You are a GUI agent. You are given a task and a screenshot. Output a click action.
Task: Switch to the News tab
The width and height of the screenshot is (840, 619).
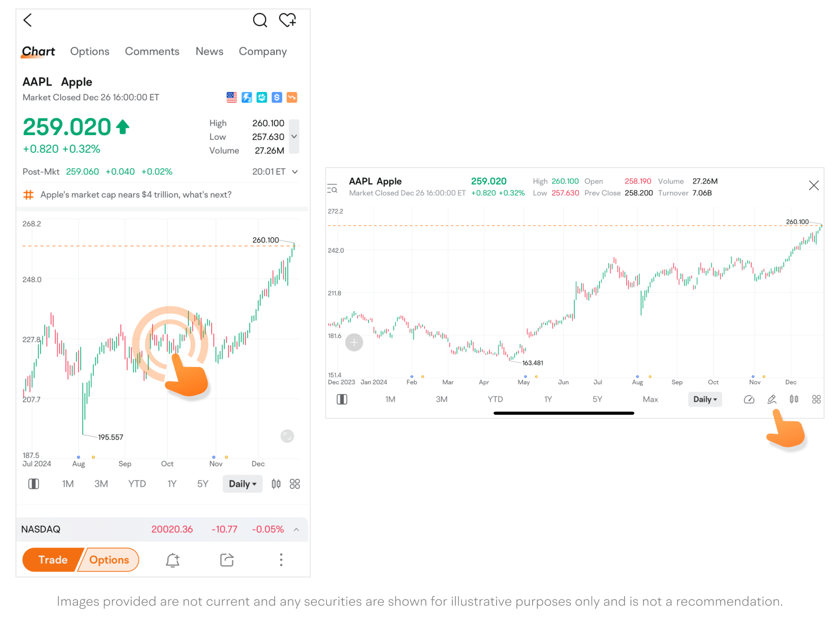(x=209, y=51)
